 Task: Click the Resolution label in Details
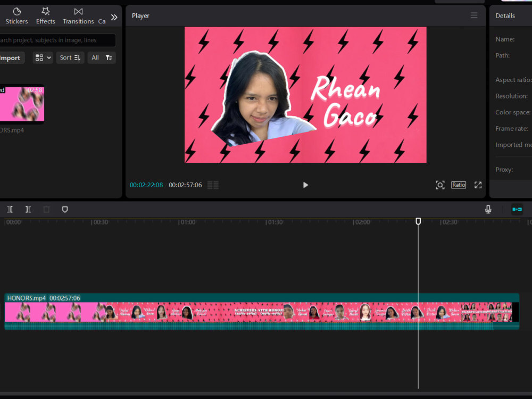[x=511, y=96]
